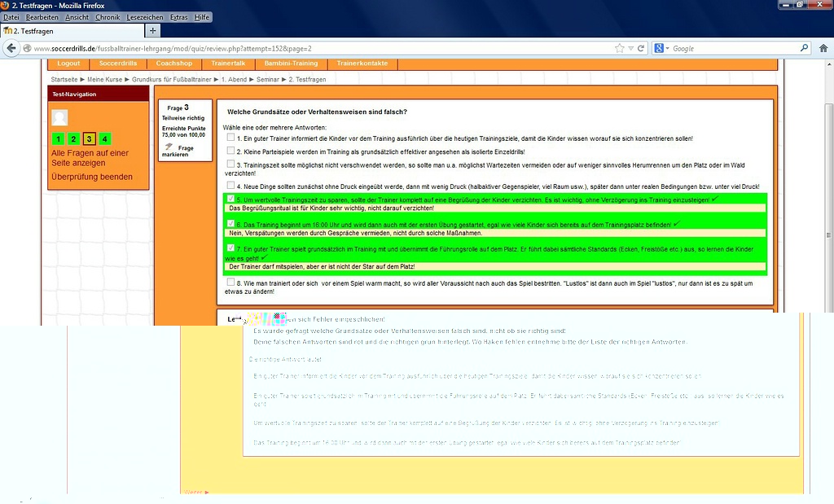Open the Lesezeichen menu

147,17
